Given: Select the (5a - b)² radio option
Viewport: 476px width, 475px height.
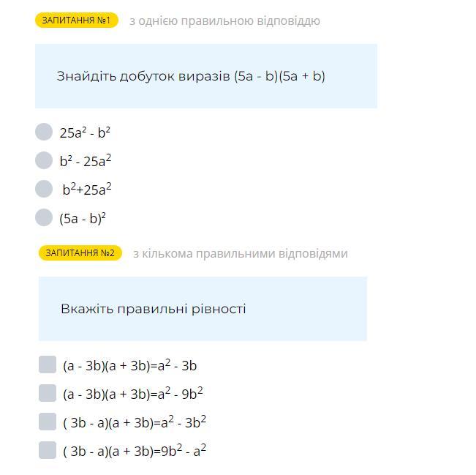Looking at the screenshot, I should (x=44, y=217).
